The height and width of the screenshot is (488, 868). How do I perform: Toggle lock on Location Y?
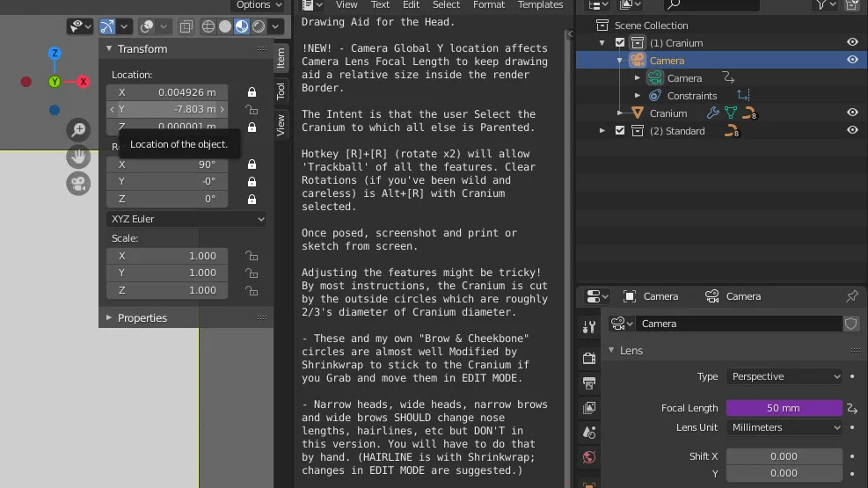(252, 110)
